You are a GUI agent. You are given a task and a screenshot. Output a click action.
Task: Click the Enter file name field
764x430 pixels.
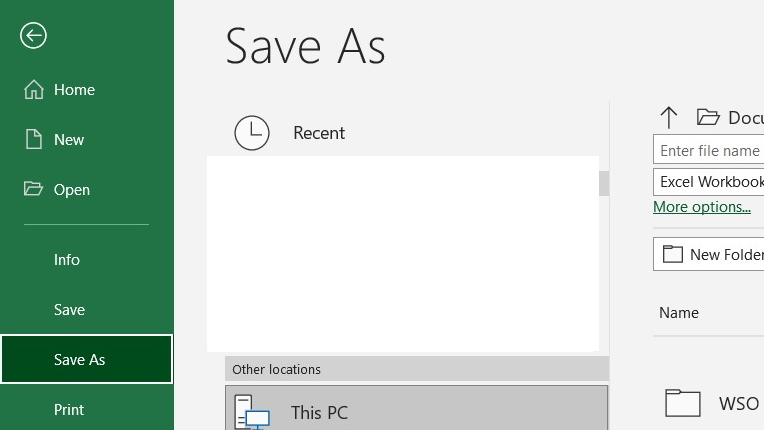coord(710,150)
